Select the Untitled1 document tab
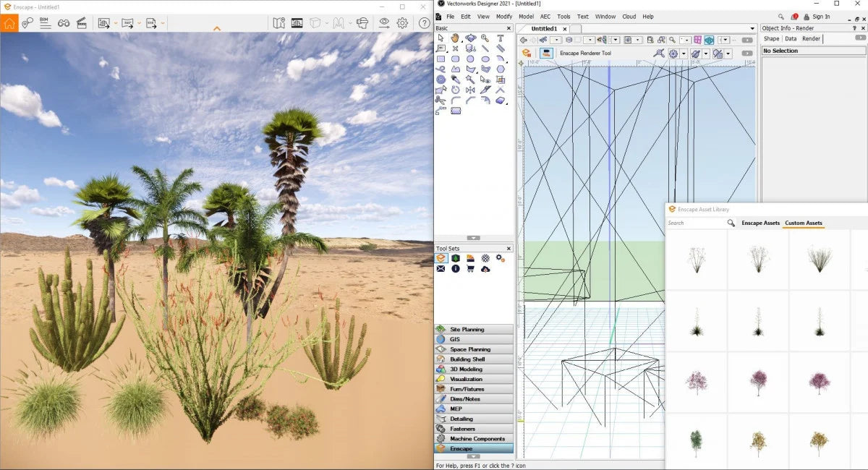This screenshot has height=470, width=868. [x=544, y=29]
